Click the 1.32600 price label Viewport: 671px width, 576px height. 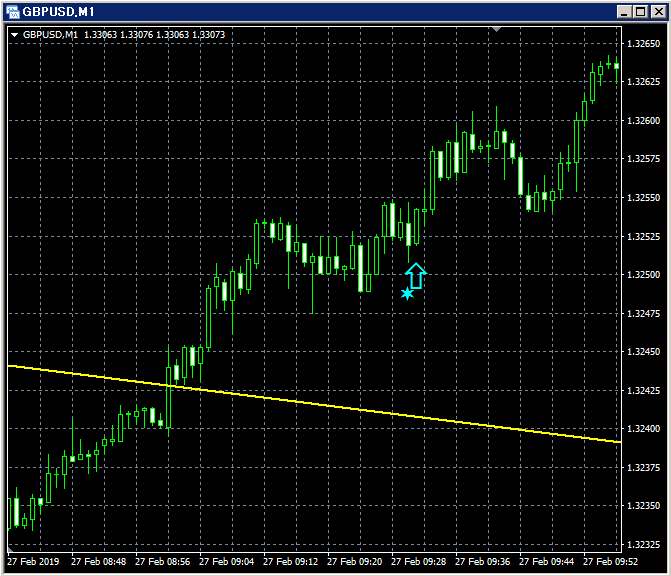coord(643,121)
